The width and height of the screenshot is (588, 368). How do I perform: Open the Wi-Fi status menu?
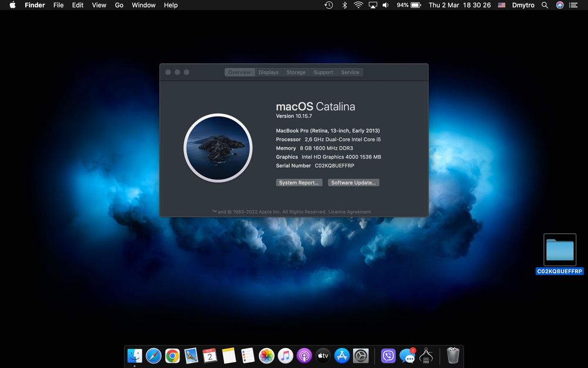point(359,5)
